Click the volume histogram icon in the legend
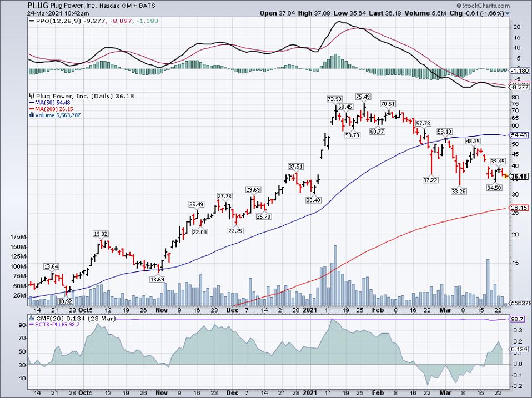This screenshot has width=532, height=398. click(x=32, y=115)
